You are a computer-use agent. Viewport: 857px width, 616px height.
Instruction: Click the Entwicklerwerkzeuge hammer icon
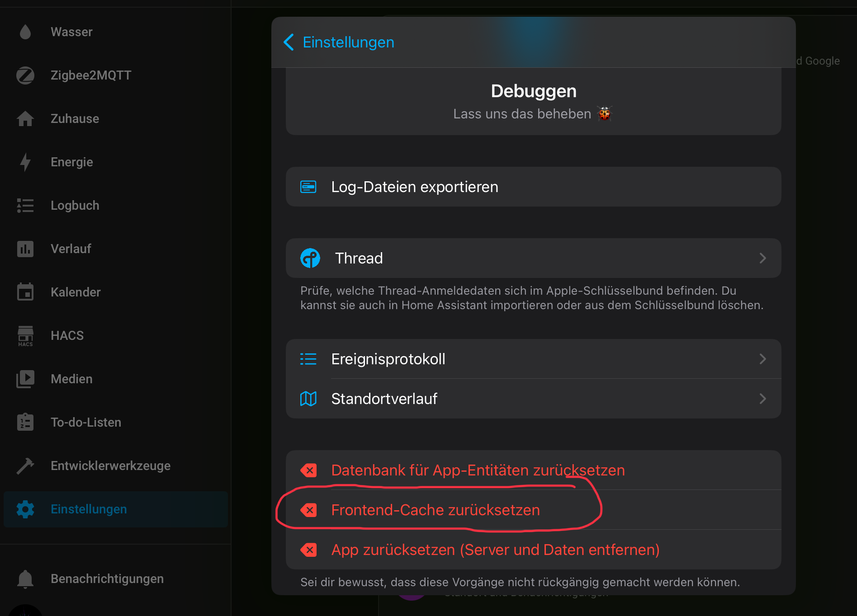click(25, 466)
